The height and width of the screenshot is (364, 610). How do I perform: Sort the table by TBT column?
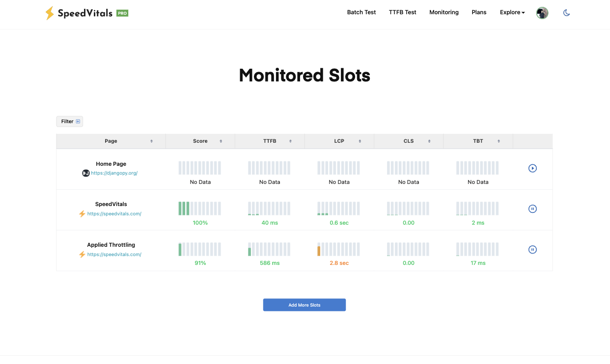[x=499, y=141]
